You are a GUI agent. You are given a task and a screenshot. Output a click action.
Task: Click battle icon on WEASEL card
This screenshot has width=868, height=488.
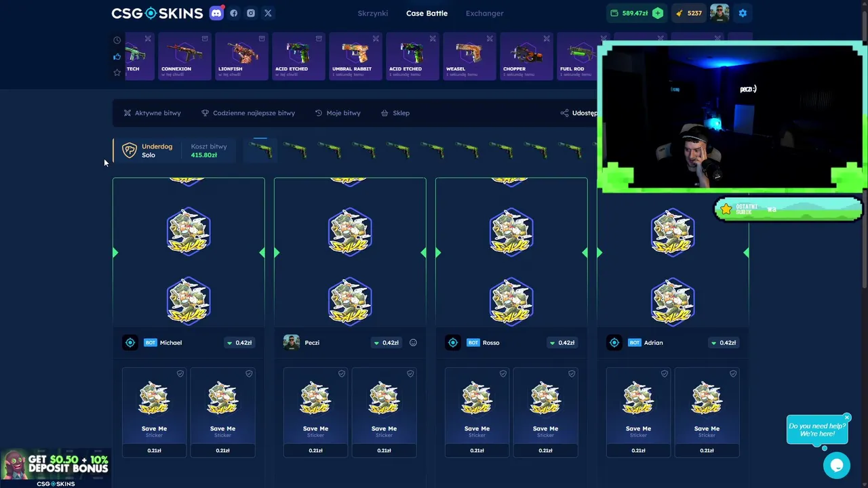(490, 38)
